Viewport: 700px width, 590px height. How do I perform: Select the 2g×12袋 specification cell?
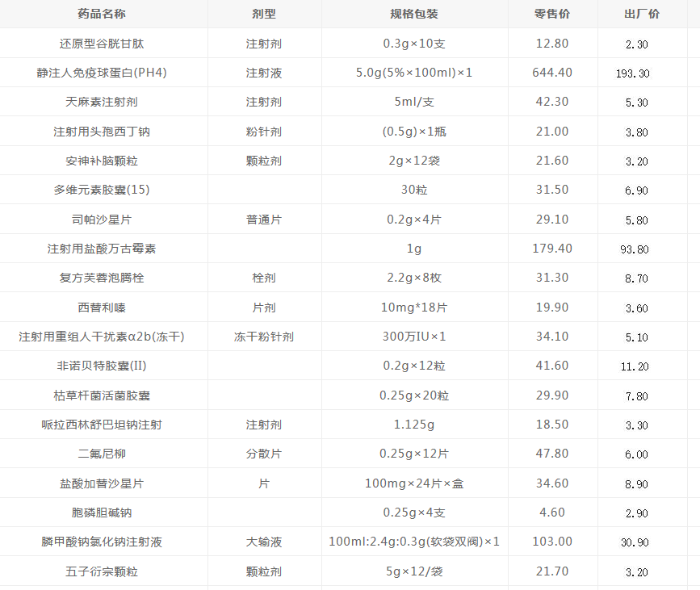[x=414, y=161]
